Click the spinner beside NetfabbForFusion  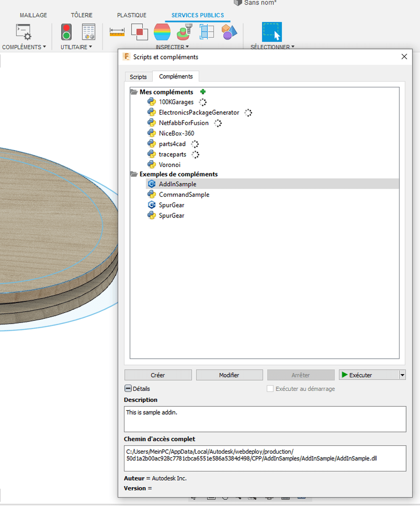218,123
